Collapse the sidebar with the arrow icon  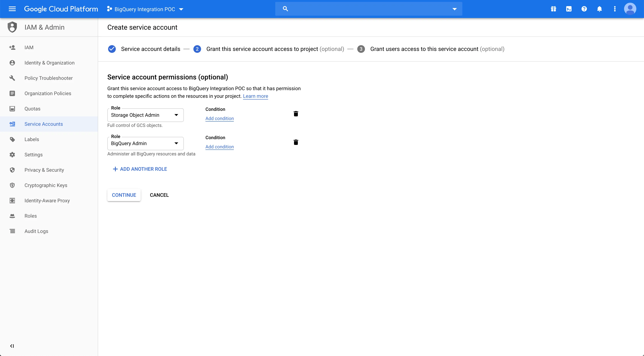pos(12,346)
